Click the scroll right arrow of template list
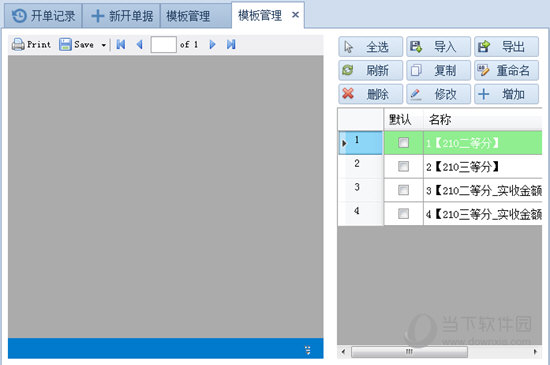The width and height of the screenshot is (550, 365). [535, 352]
